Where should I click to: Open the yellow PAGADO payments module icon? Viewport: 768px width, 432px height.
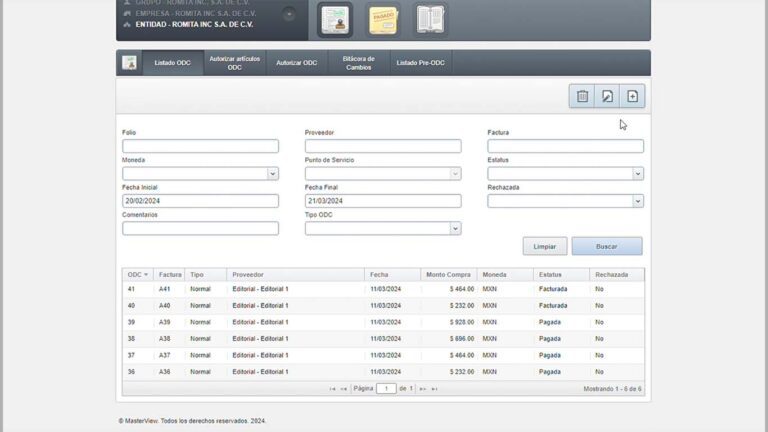(x=383, y=19)
